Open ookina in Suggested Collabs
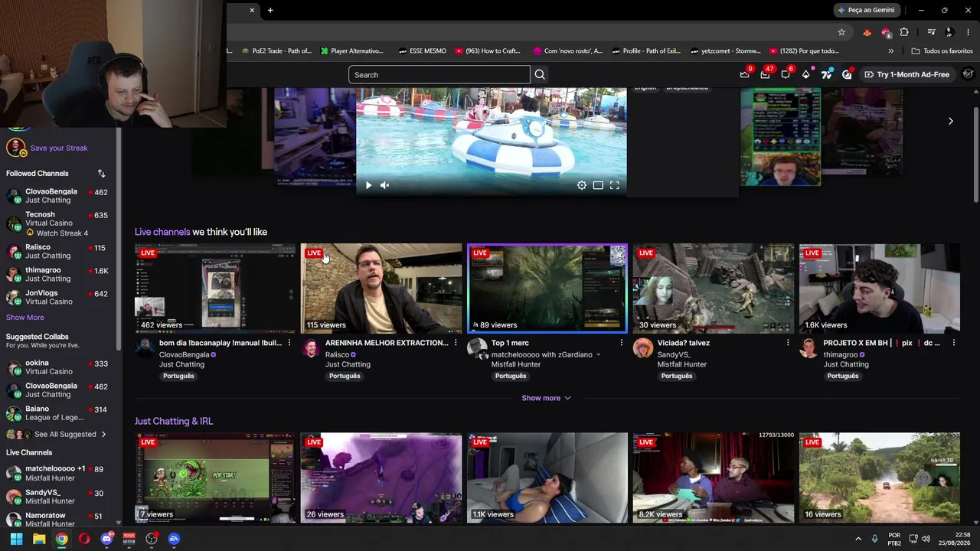Viewport: 980px width, 551px height. pyautogui.click(x=58, y=367)
